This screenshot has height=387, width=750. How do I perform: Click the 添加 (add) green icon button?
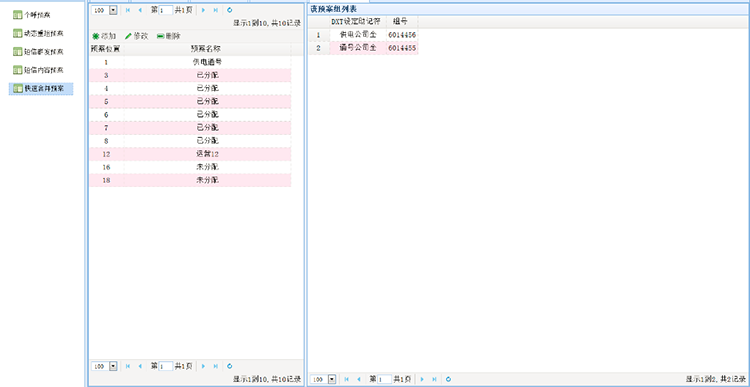pos(103,36)
